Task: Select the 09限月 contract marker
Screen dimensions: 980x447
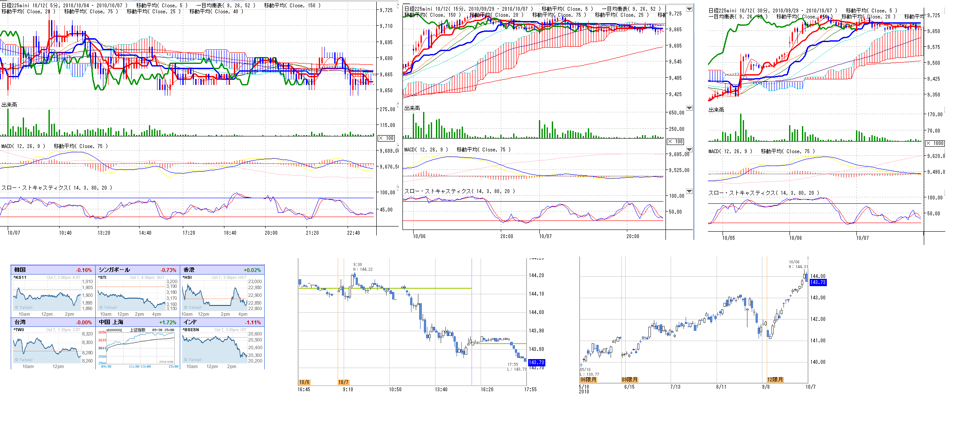Action: coord(629,380)
